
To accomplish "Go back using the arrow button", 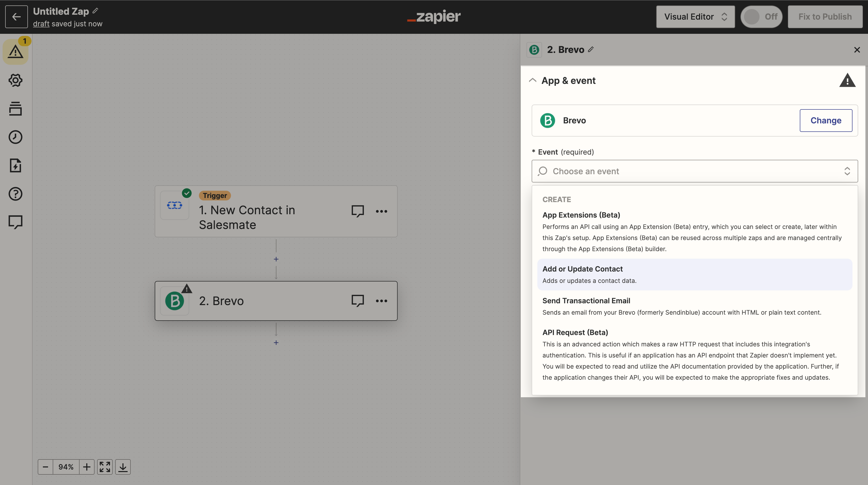I will [x=16, y=17].
